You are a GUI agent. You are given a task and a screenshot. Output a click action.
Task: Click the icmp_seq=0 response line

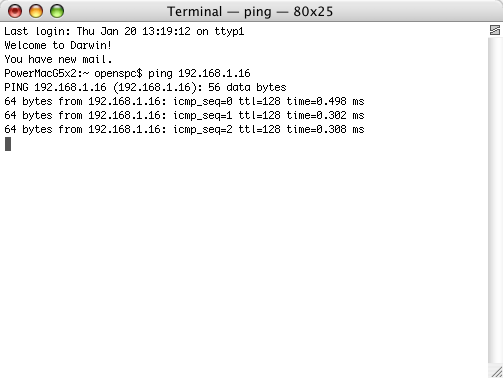click(x=184, y=101)
